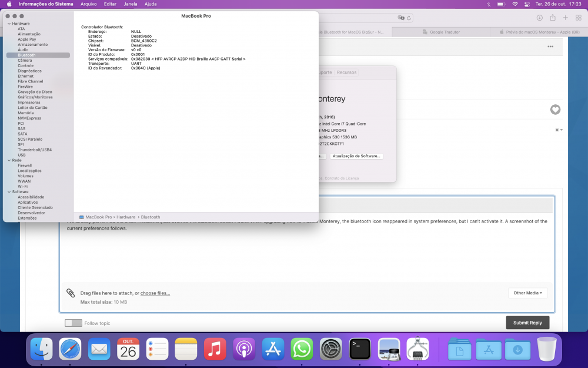Select Bluetooth in the Hardware list

(x=38, y=55)
